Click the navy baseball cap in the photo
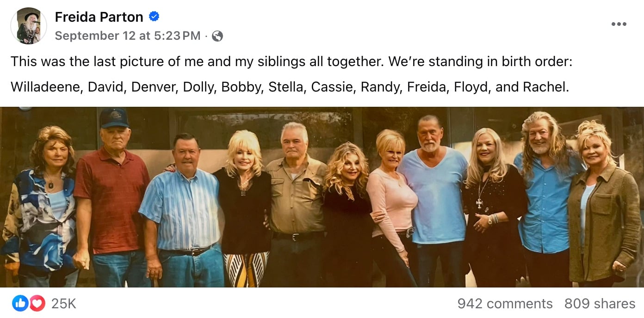Image resolution: width=644 pixels, height=318 pixels. point(114,118)
